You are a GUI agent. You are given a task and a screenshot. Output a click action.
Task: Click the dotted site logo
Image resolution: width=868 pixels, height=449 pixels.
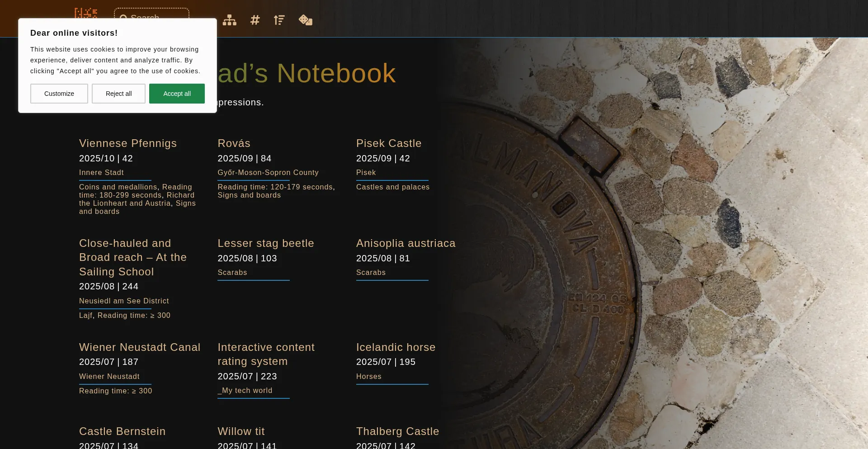(86, 12)
